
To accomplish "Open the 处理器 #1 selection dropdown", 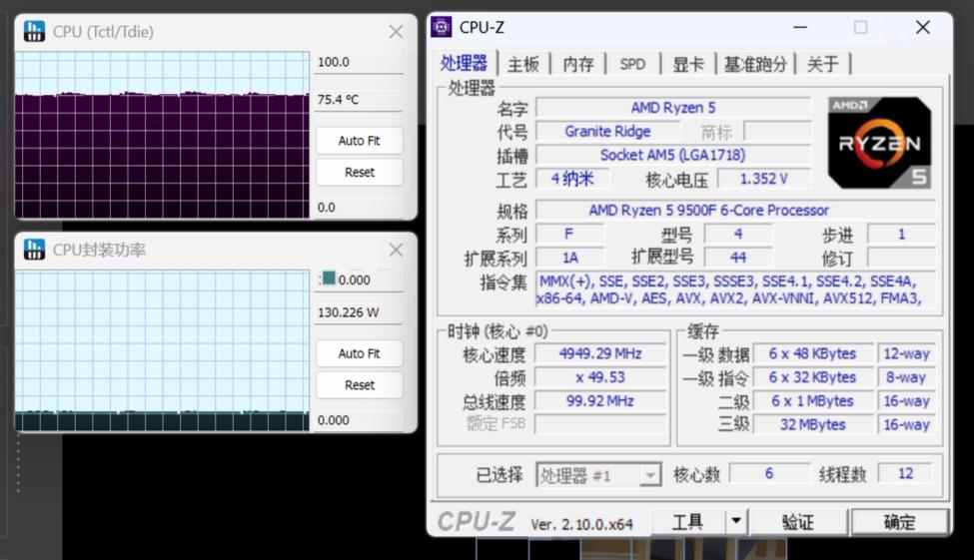I will tap(598, 475).
